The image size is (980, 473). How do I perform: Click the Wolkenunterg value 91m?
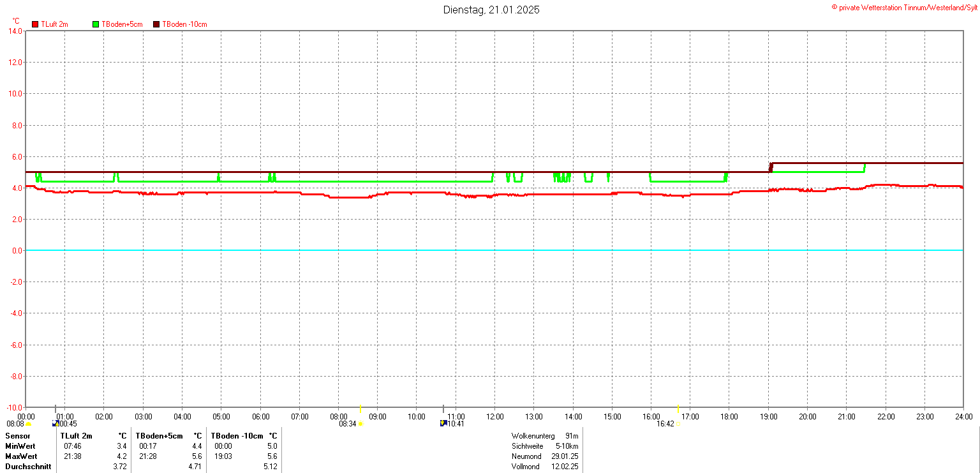coord(572,436)
